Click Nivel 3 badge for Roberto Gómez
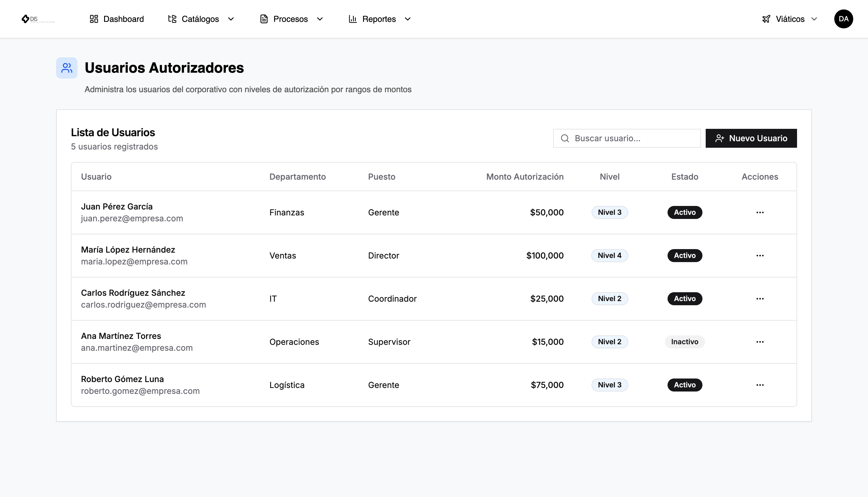 (x=610, y=385)
